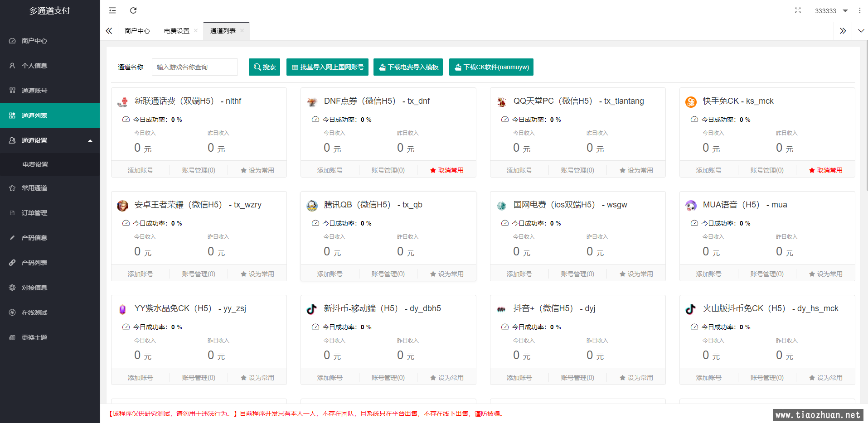Viewport: 868px width, 423px height.
Task: Close the 电费设置 tab
Action: point(196,31)
